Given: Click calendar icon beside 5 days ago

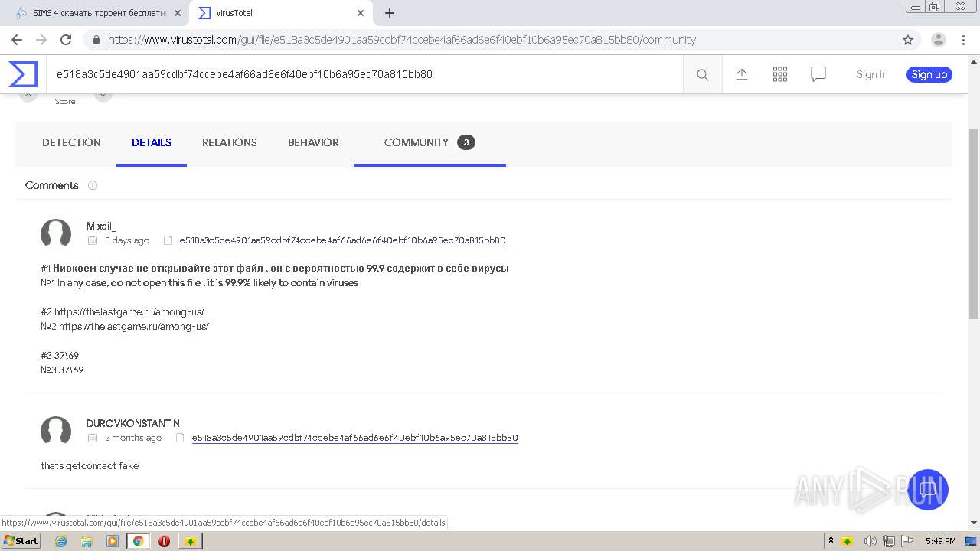Looking at the screenshot, I should 93,240.
